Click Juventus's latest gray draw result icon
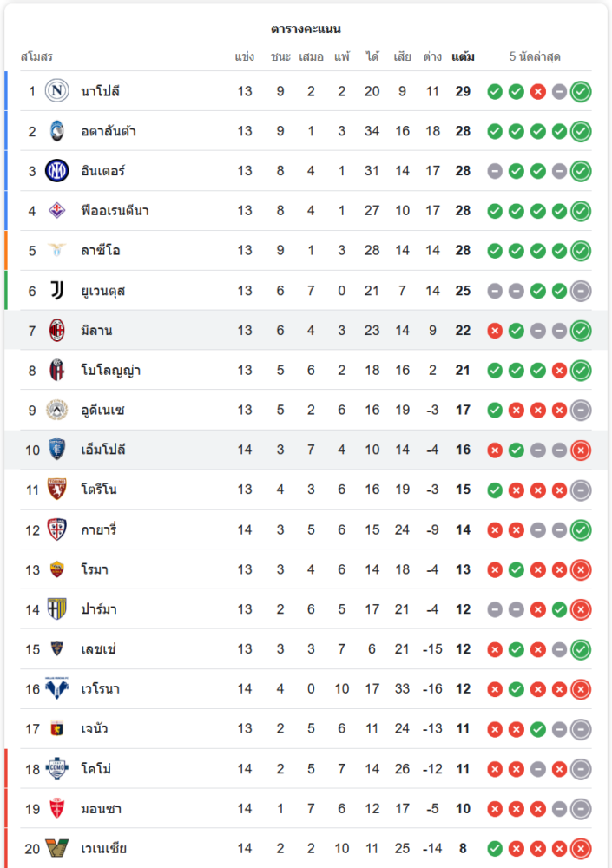The width and height of the screenshot is (612, 868). tap(582, 291)
